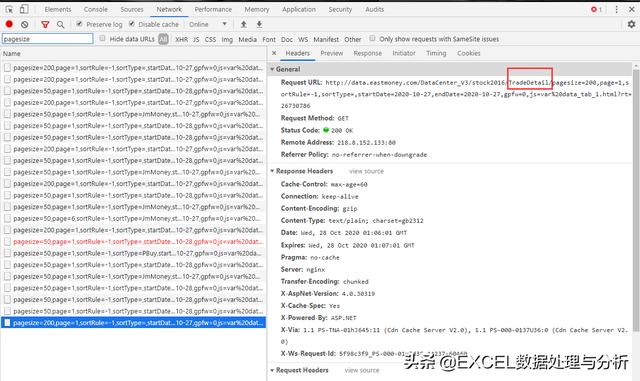The width and height of the screenshot is (640, 381).
Task: Close the request details pane
Action: pos(274,53)
